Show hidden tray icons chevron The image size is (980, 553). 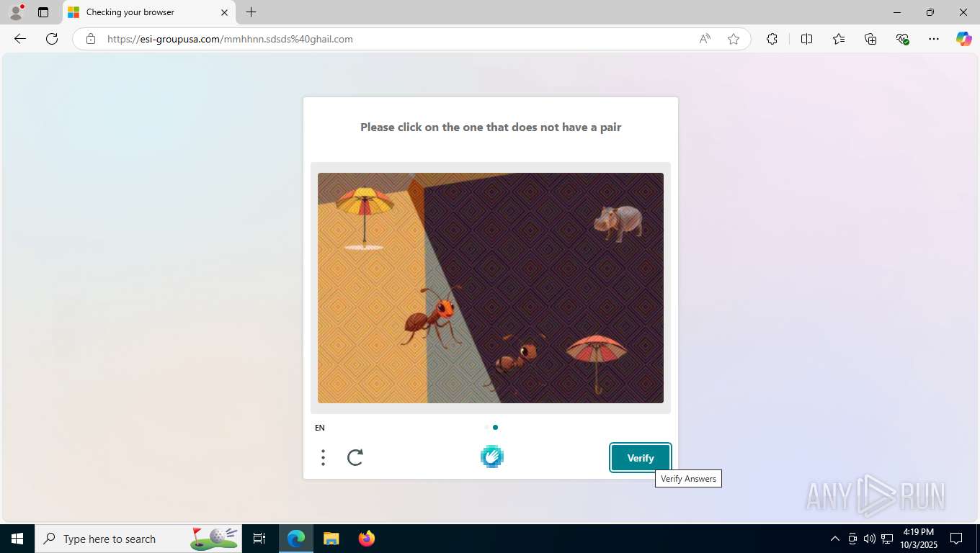point(834,539)
